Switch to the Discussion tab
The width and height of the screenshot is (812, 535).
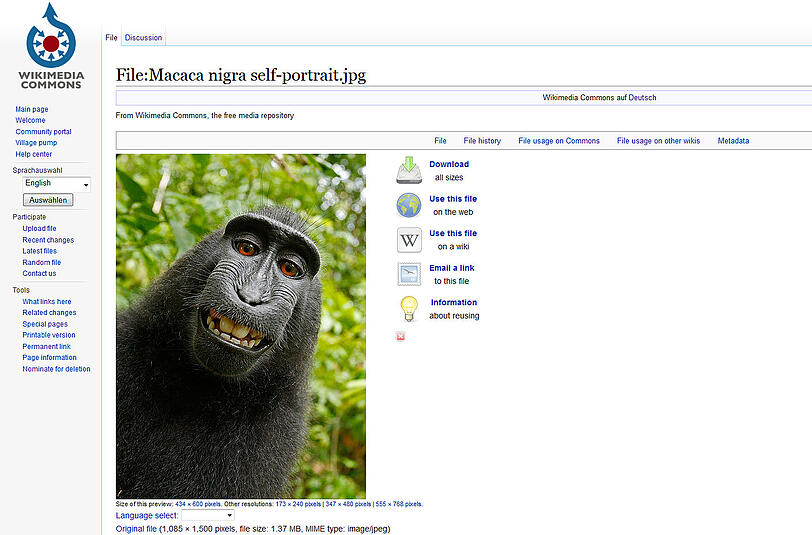[x=143, y=37]
